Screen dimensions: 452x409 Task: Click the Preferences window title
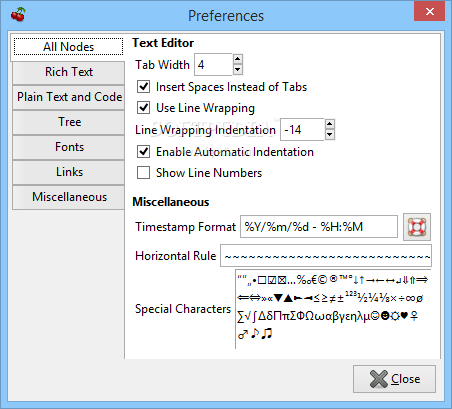coord(226,16)
